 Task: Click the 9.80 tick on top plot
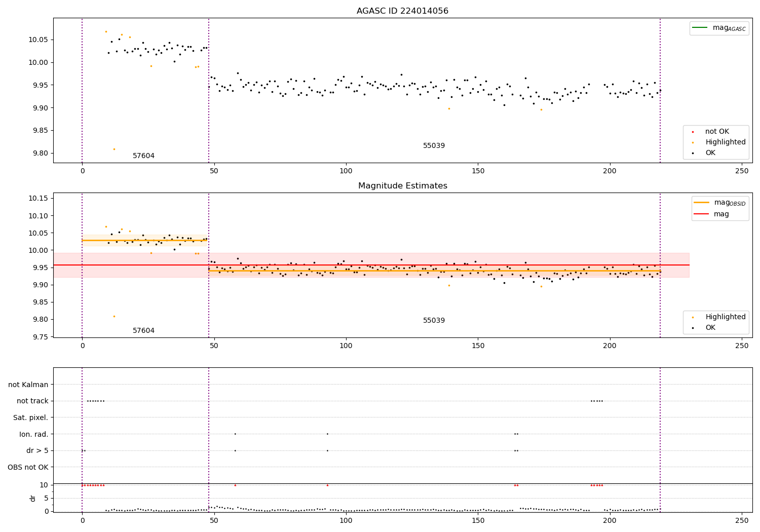click(x=40, y=154)
